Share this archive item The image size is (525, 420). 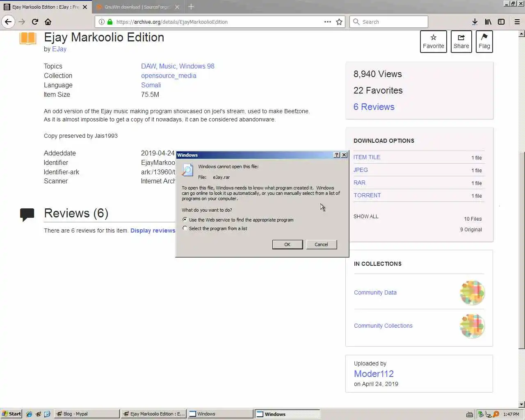pyautogui.click(x=461, y=41)
